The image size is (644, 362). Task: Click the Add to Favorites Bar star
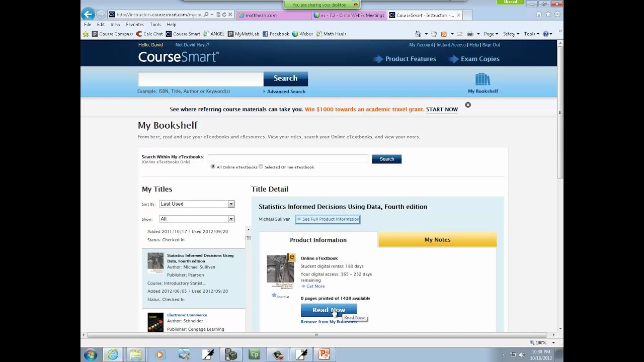[86, 34]
